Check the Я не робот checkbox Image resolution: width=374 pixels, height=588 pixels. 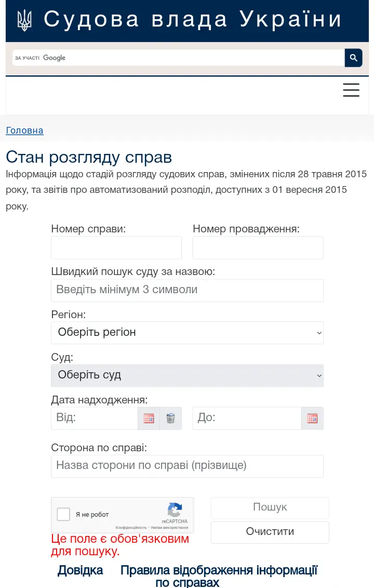coord(63,514)
